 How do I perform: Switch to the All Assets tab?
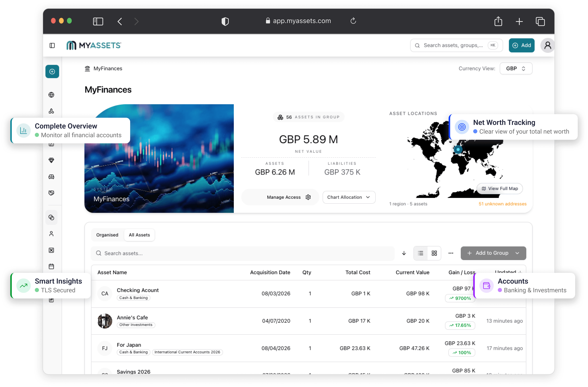139,235
